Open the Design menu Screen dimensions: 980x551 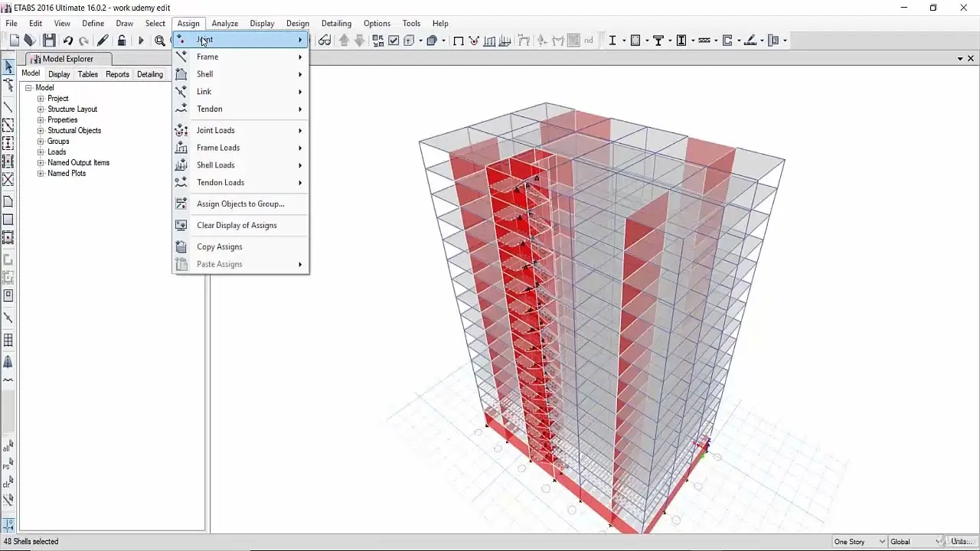298,24
